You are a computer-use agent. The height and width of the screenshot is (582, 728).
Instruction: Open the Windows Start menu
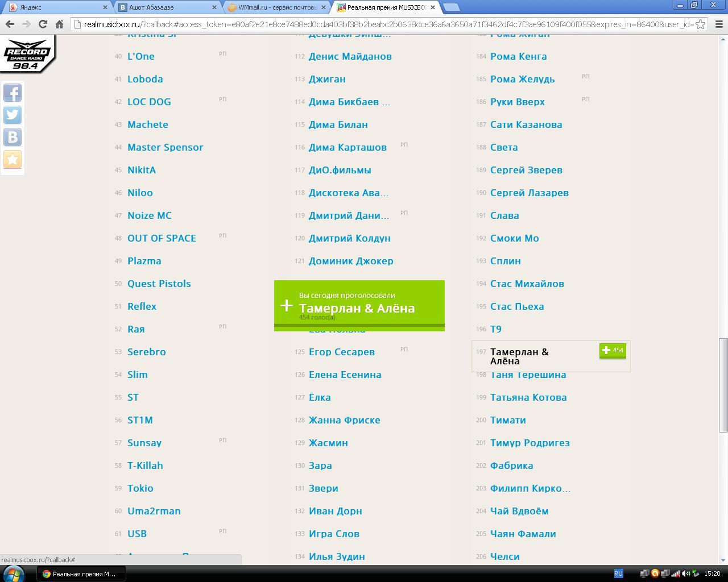click(x=13, y=573)
